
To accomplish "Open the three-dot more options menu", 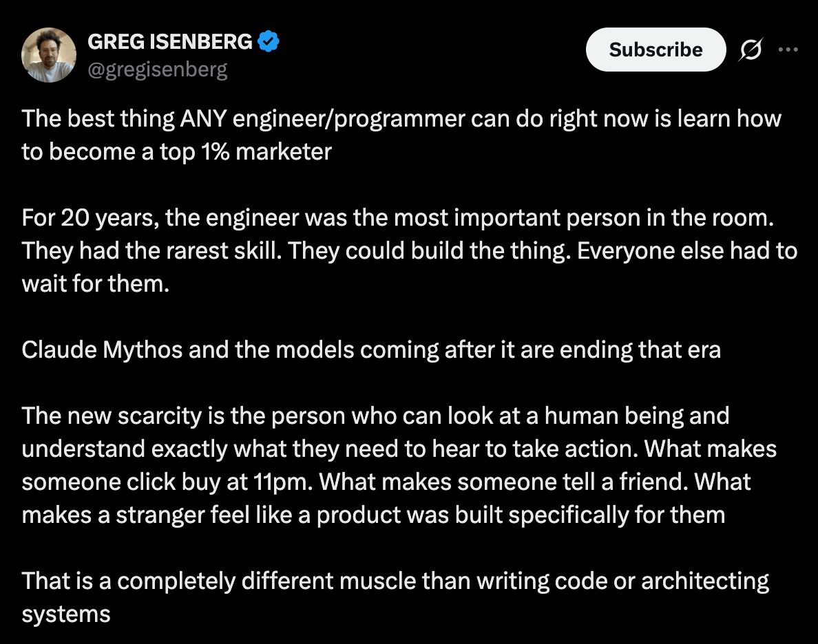I will 788,50.
